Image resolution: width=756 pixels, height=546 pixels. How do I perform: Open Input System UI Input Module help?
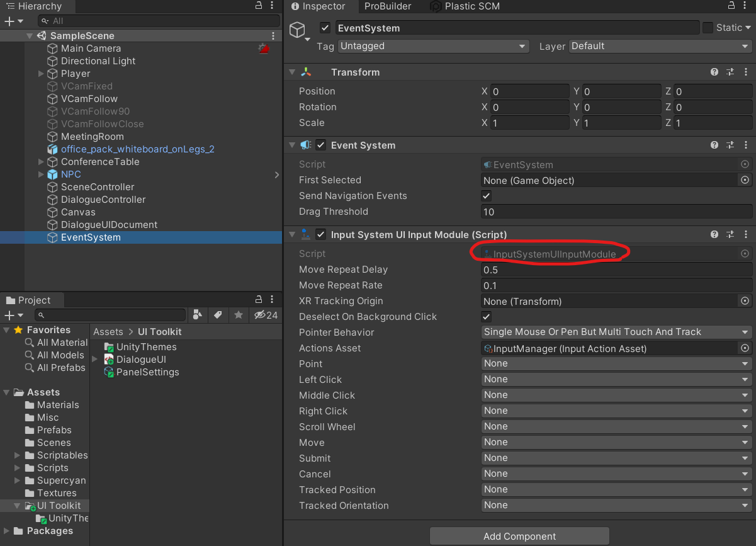714,235
